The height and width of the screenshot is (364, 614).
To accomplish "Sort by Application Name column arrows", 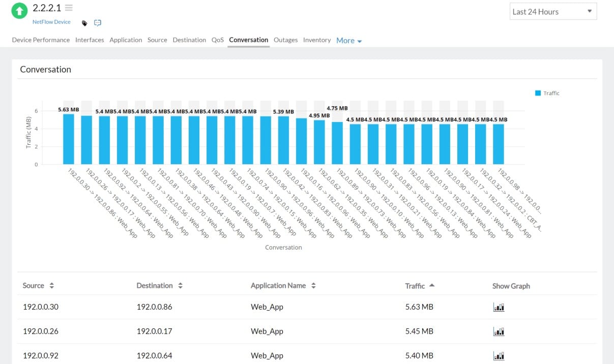I will [313, 286].
